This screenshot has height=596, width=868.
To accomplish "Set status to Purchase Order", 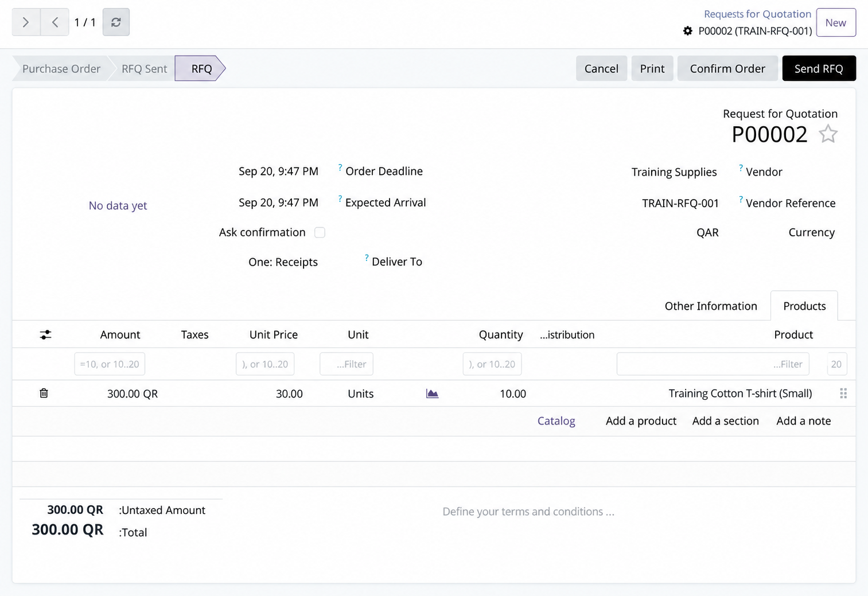I will (61, 69).
